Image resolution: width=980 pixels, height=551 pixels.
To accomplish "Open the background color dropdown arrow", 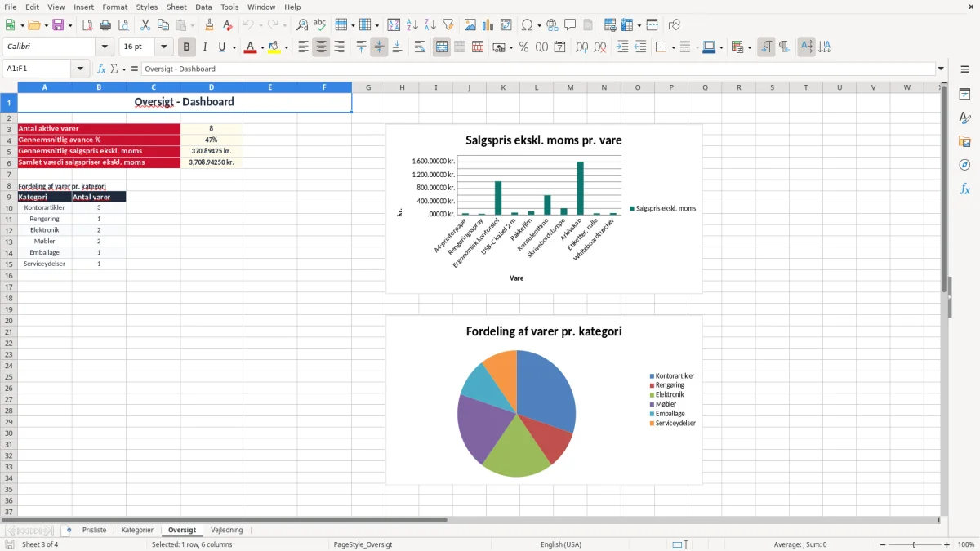I will click(x=286, y=47).
